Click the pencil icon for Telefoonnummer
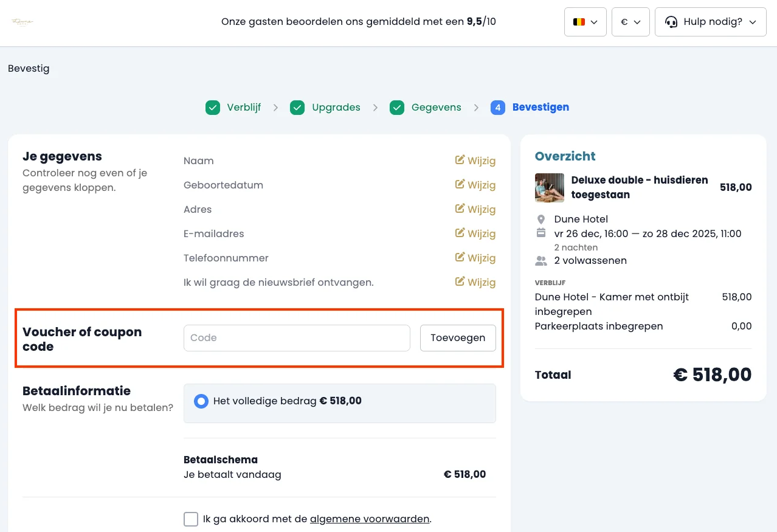The image size is (777, 532). pyautogui.click(x=460, y=258)
